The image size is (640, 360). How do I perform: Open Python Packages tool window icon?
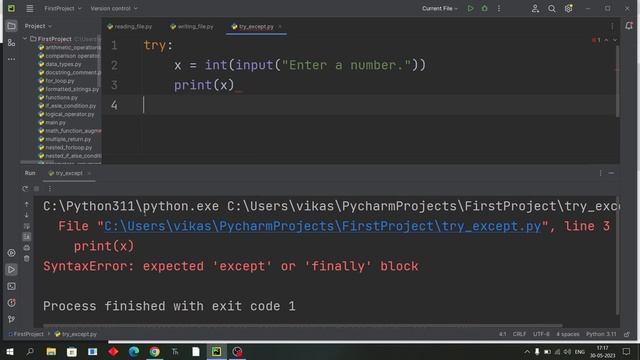pos(11,253)
